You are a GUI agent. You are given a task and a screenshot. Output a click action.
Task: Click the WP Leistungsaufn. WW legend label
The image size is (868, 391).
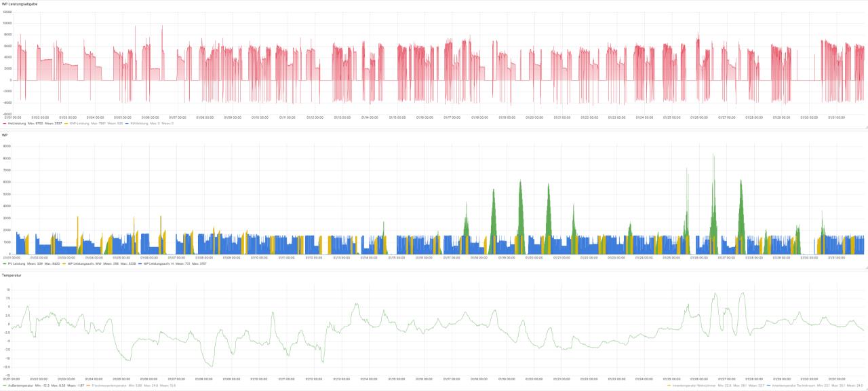(x=82, y=263)
